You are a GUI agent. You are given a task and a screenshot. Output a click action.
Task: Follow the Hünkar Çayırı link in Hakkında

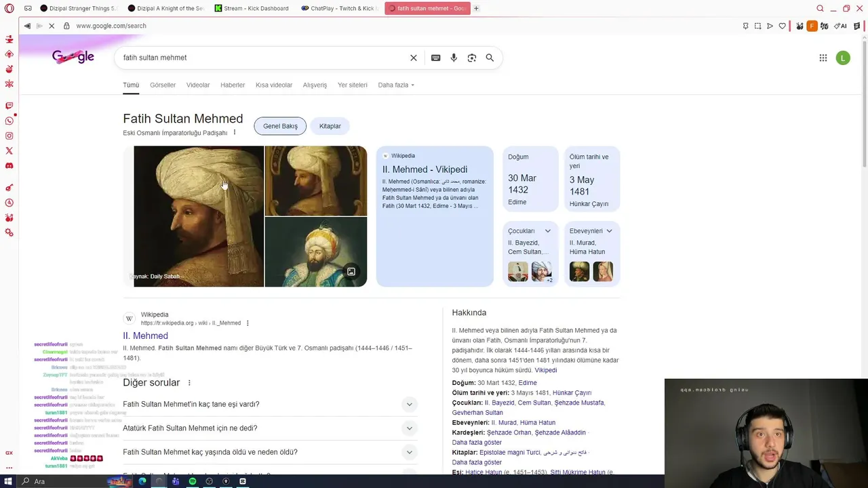pyautogui.click(x=572, y=393)
